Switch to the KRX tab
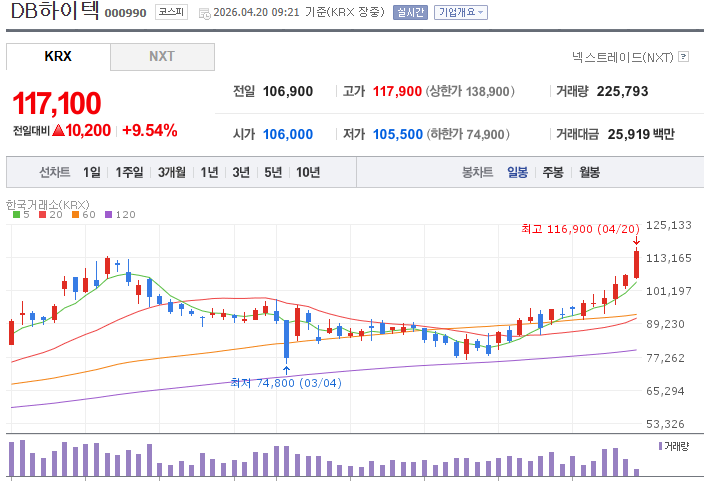Screen dimensions: 704x481 tap(58, 57)
